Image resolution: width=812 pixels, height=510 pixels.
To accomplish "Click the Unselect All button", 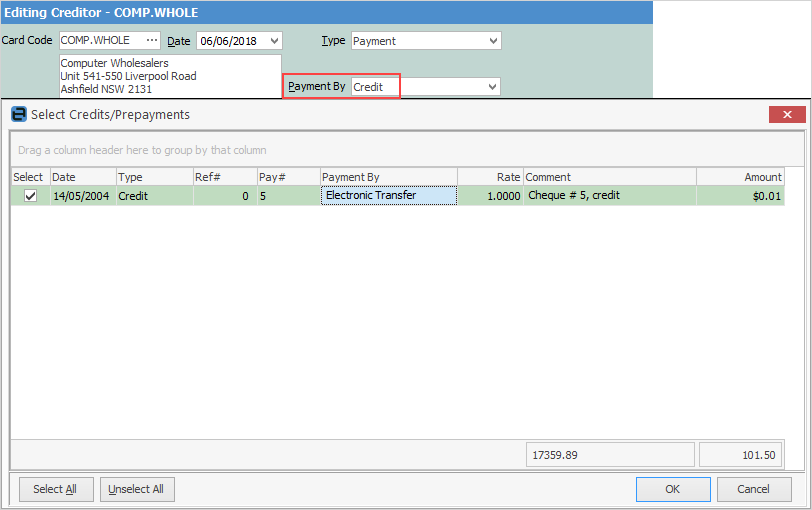I will (x=137, y=489).
